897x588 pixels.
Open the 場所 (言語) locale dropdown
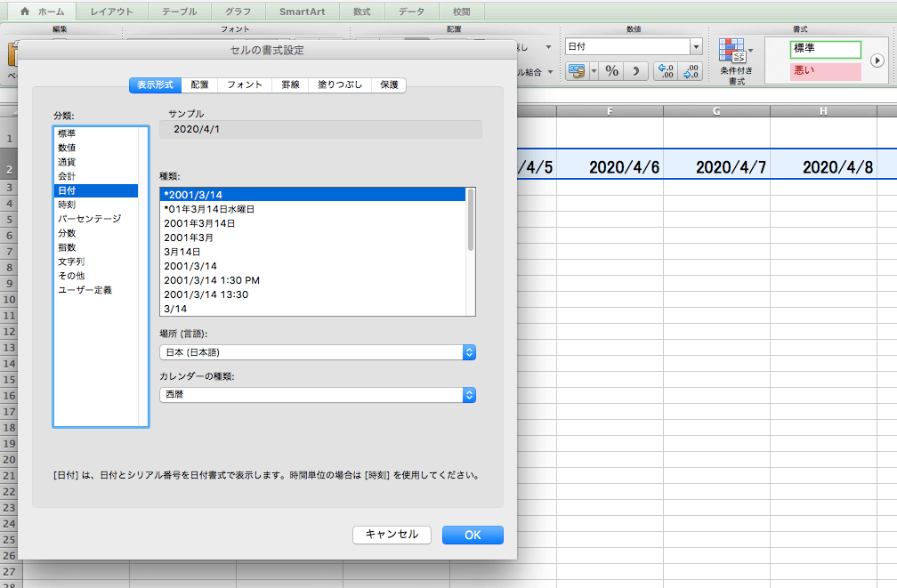(x=469, y=352)
